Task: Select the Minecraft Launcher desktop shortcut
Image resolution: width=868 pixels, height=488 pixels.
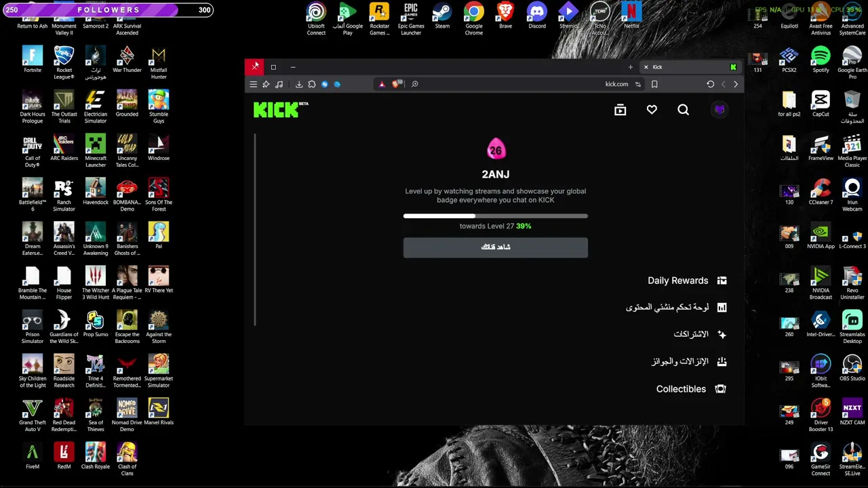Action: tap(96, 151)
